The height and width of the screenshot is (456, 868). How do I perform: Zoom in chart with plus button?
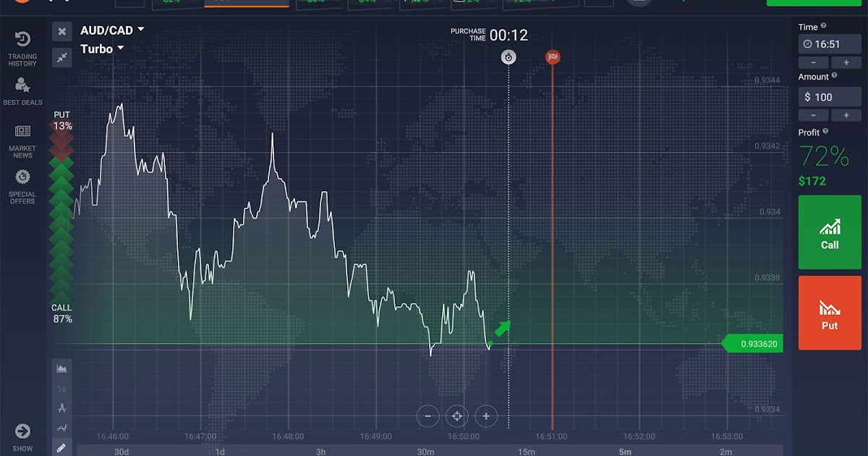pos(486,416)
